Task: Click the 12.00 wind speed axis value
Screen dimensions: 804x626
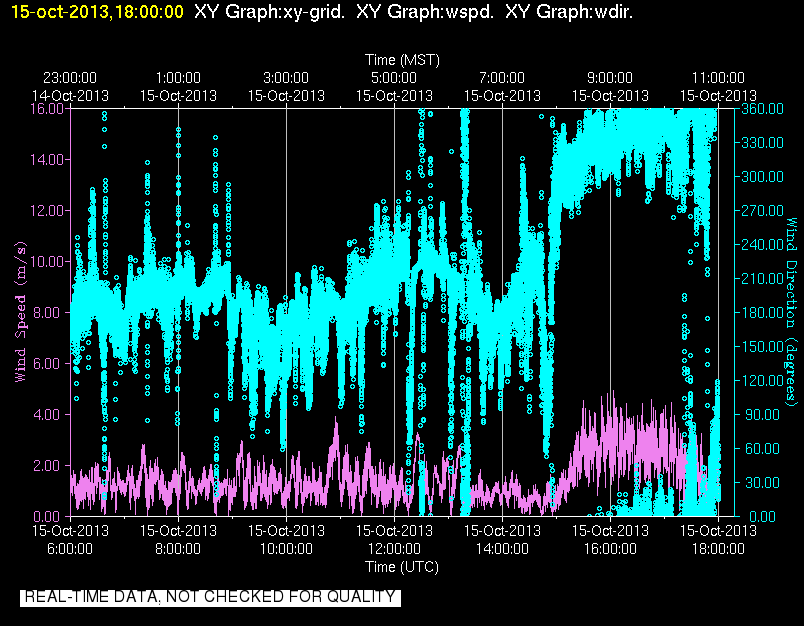Action: (47, 211)
